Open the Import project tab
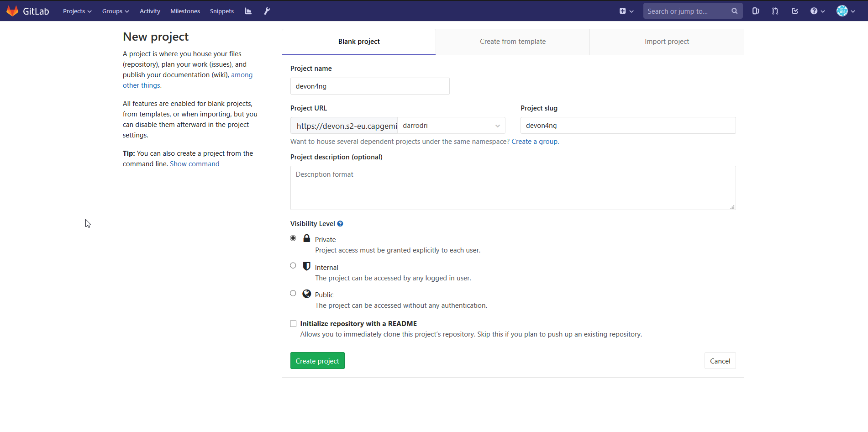868x432 pixels. [x=667, y=41]
